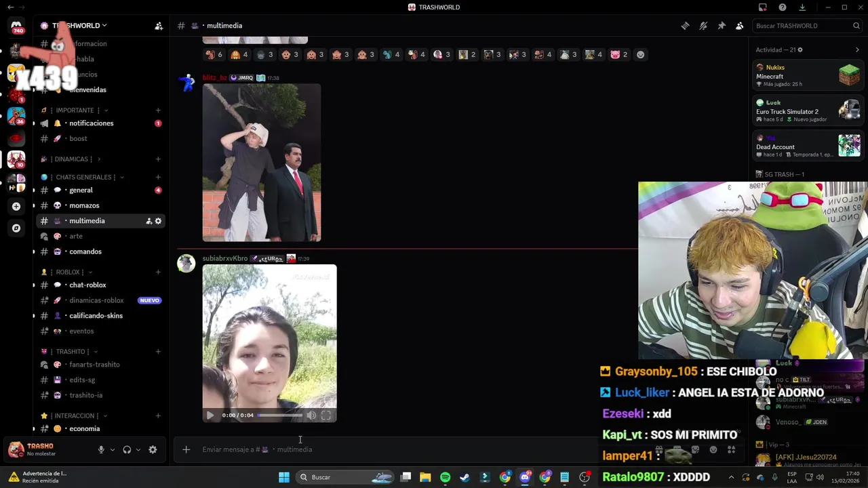Screen dimensions: 868x488
Task: Click the green download update icon
Action: click(802, 7)
